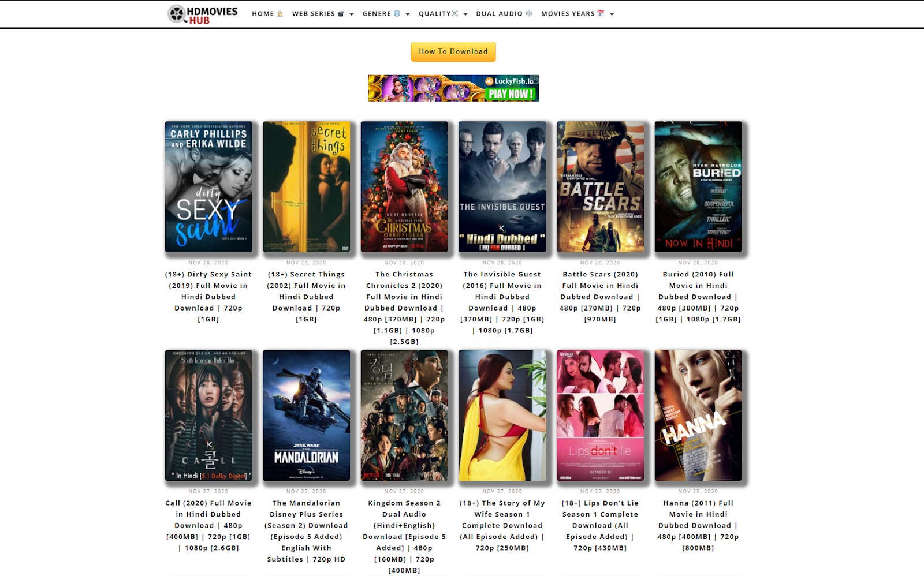This screenshot has width=924, height=576.
Task: Click the date under The Mandalorian poster
Action: (307, 491)
